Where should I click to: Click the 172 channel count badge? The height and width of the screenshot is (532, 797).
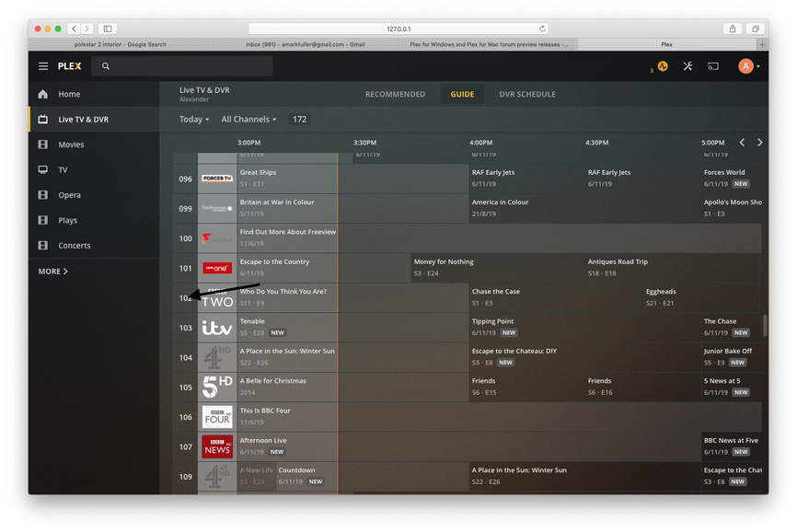tap(299, 120)
